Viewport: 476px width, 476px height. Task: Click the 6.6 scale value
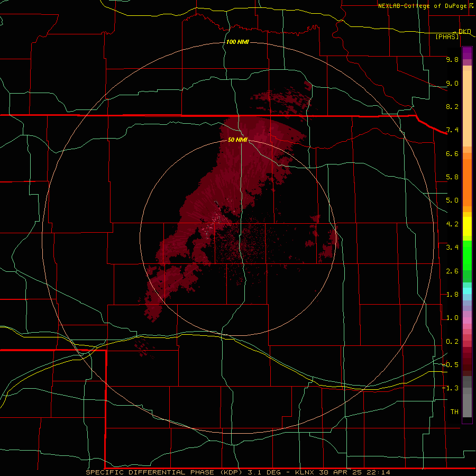(452, 153)
